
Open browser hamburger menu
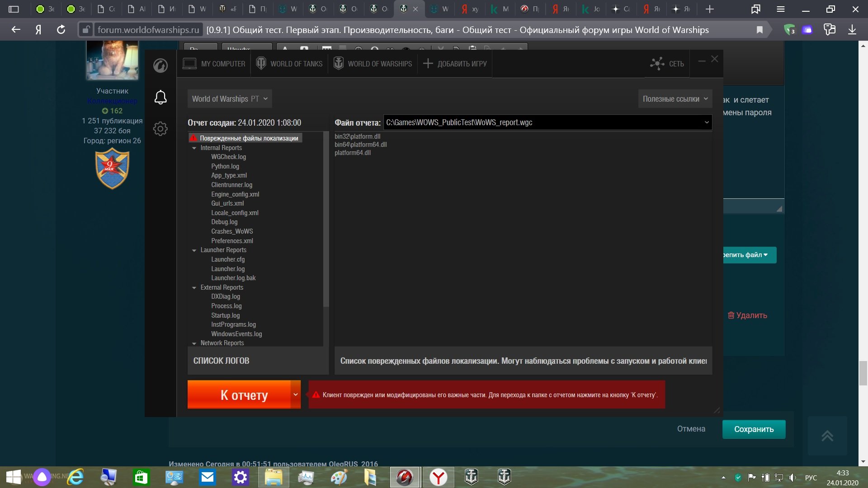(x=781, y=9)
